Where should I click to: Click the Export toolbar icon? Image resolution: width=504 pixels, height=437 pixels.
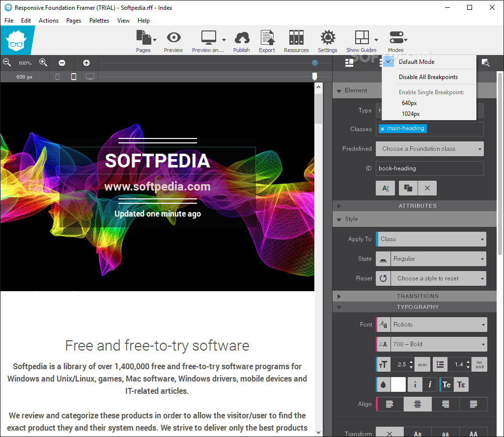point(267,38)
